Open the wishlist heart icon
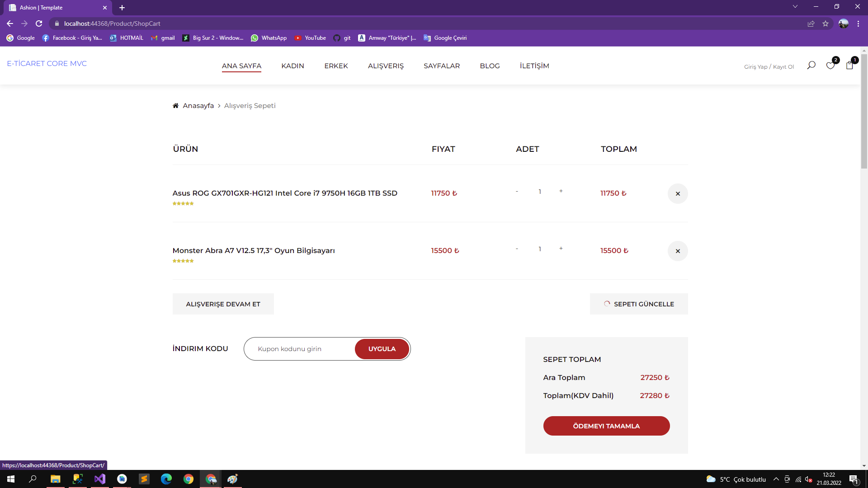868x488 pixels. pyautogui.click(x=830, y=66)
